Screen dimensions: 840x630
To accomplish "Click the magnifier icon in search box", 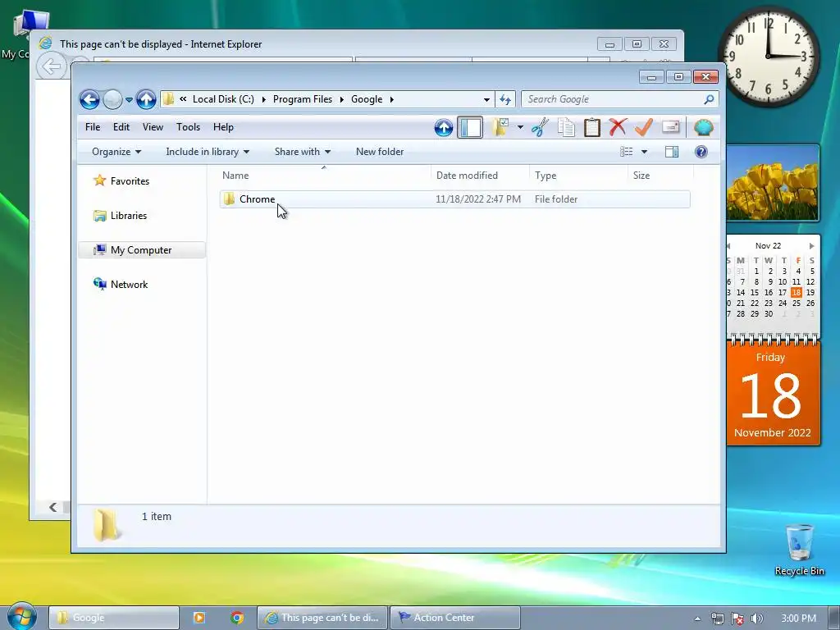I will (x=709, y=99).
